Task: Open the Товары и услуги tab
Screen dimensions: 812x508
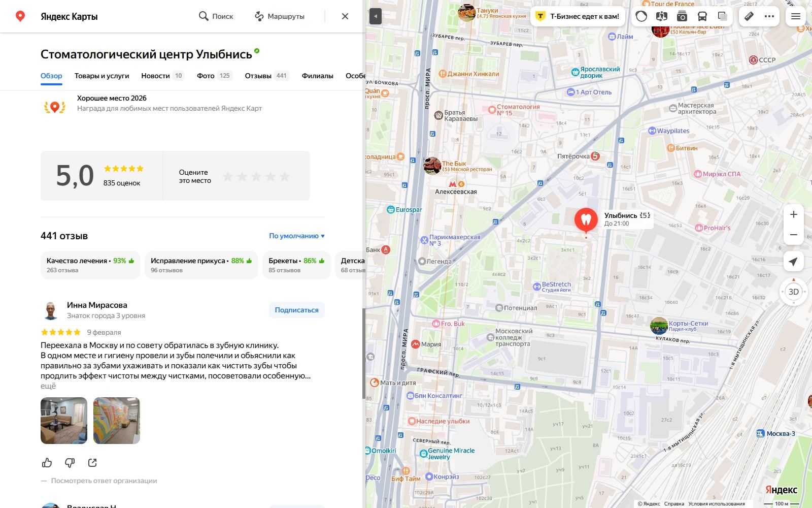Action: coord(101,76)
